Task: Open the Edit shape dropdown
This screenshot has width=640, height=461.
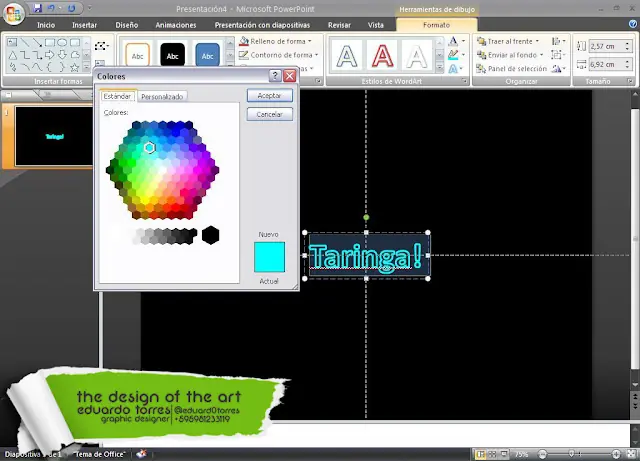Action: click(x=102, y=46)
